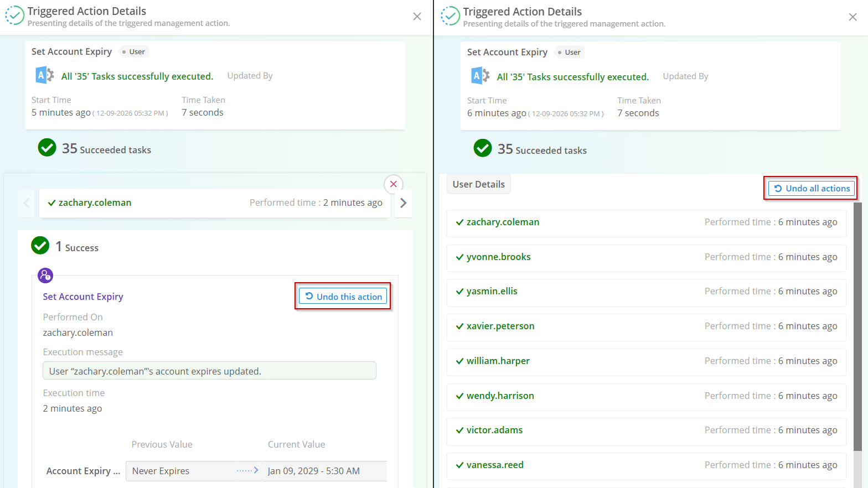
Task: Close the right Triggered Action Details panel
Action: pos(853,17)
